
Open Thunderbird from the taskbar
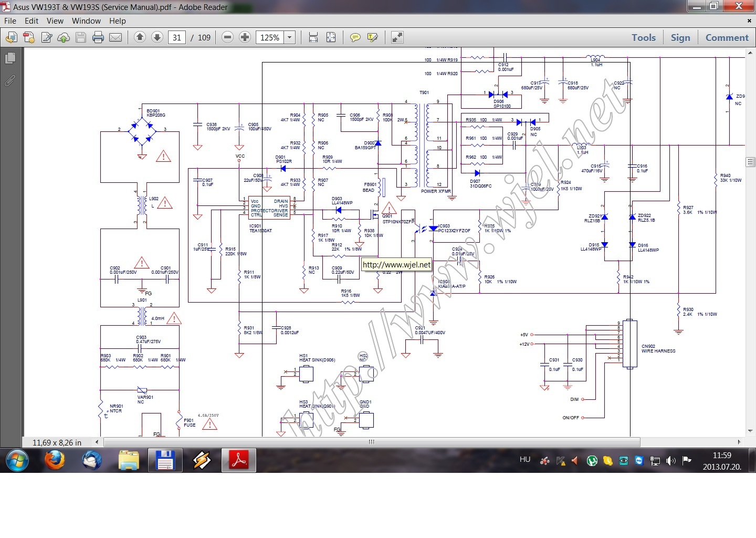pos(92,461)
